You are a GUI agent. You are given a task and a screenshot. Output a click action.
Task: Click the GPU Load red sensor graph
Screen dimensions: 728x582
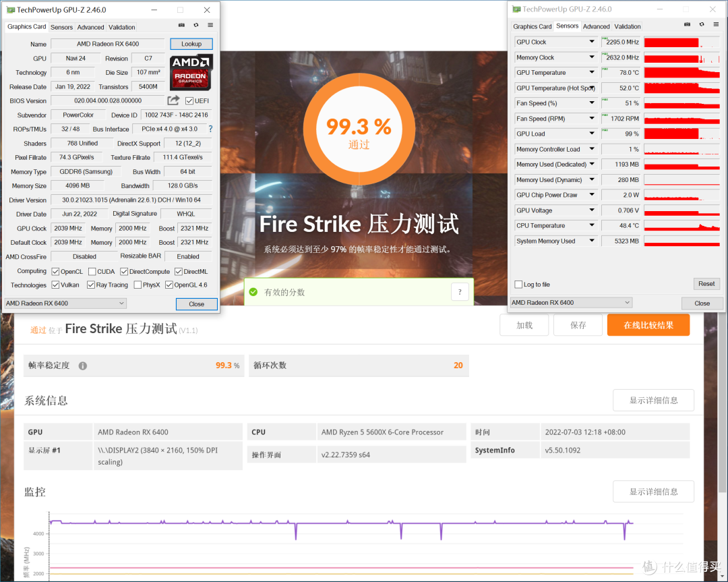[x=681, y=134]
